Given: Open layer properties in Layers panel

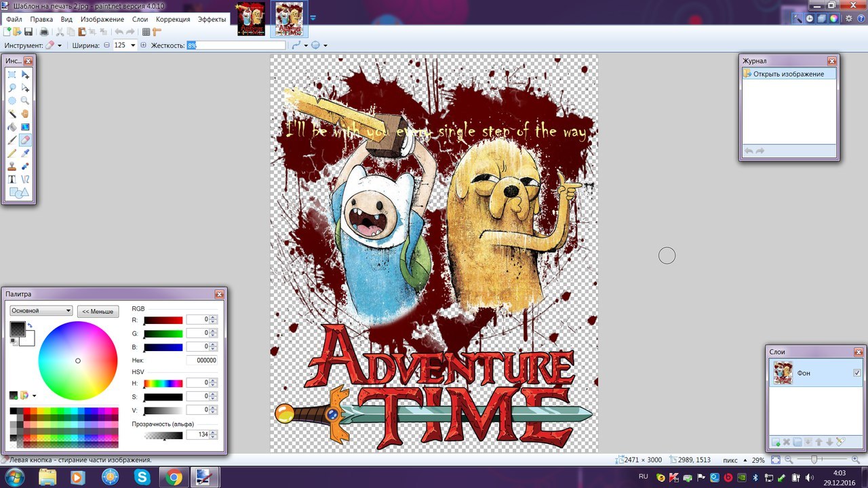Looking at the screenshot, I should (x=840, y=442).
